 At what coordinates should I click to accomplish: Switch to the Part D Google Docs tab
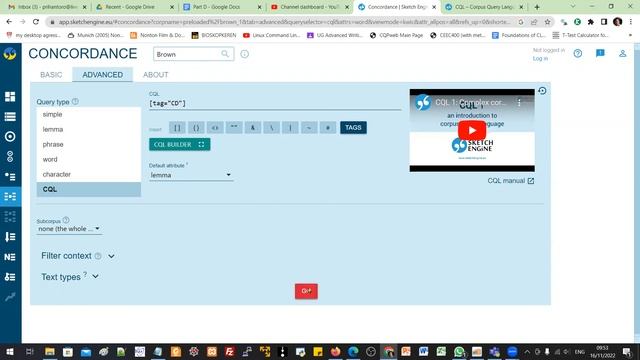(222, 7)
